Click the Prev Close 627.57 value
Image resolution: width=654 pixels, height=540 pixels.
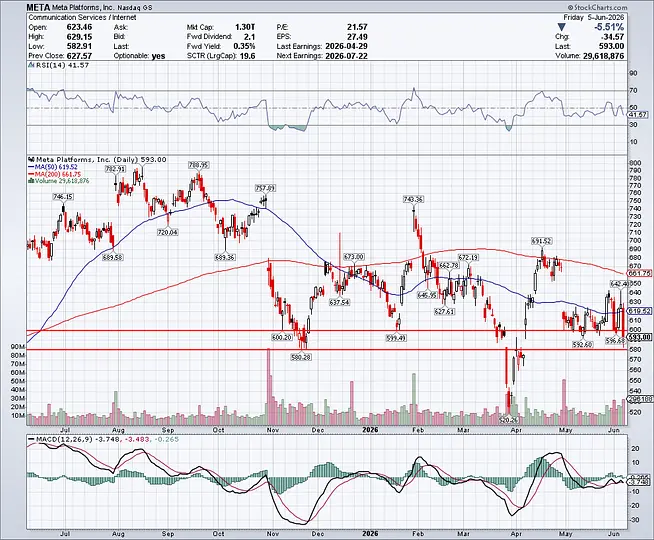pyautogui.click(x=79, y=56)
